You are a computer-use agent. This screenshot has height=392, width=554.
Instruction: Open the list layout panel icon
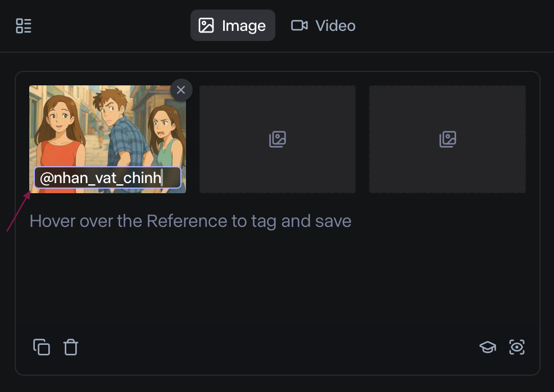(24, 26)
